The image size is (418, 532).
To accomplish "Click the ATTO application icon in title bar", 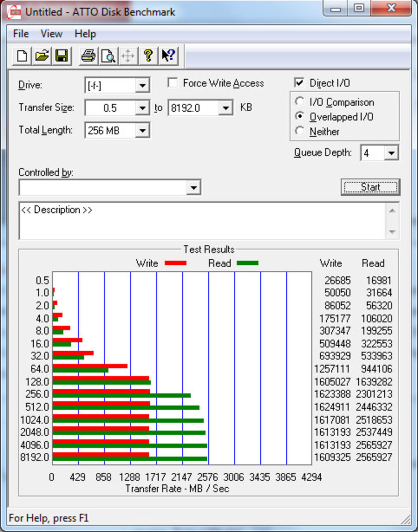I will [14, 12].
